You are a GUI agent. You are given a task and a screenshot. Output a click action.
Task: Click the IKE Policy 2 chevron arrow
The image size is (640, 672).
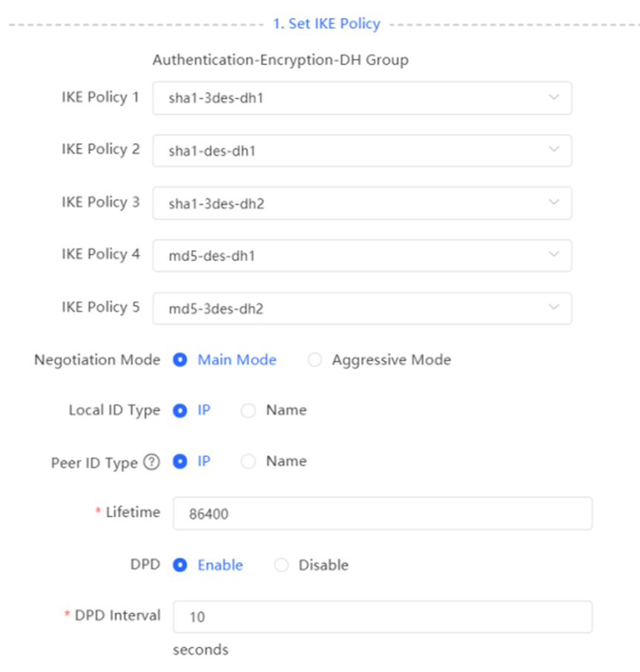[554, 150]
